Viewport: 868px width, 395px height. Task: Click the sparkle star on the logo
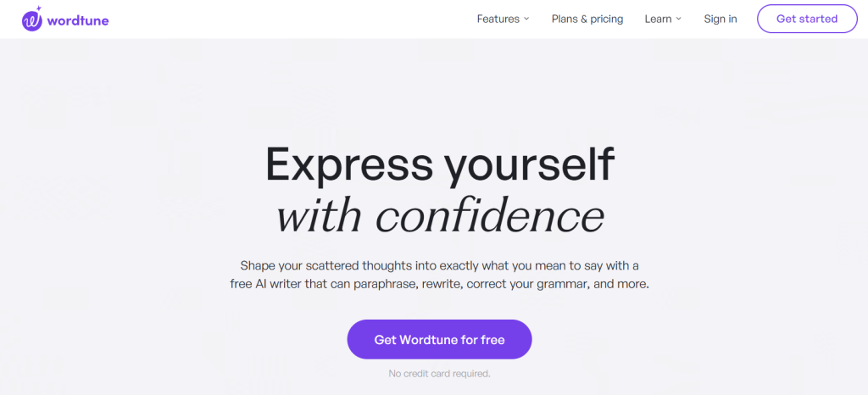click(x=38, y=8)
